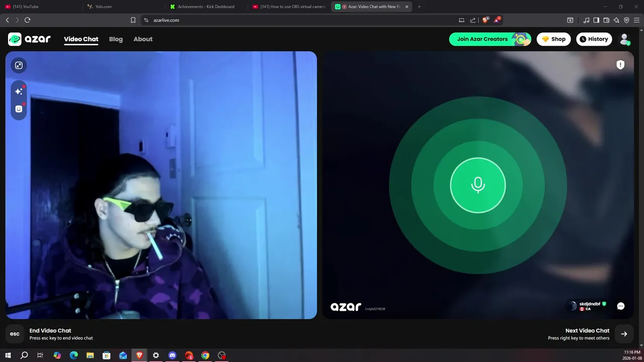644x362 pixels.
Task: Open Leo AI sparkle icon
Action: 616,20
